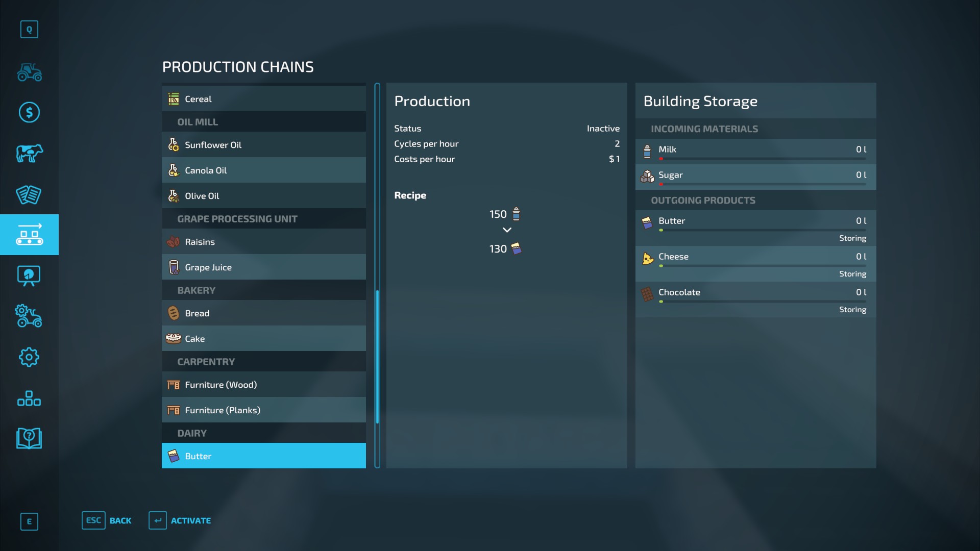Open the vehicle settings gear-tractor icon

pyautogui.click(x=29, y=316)
